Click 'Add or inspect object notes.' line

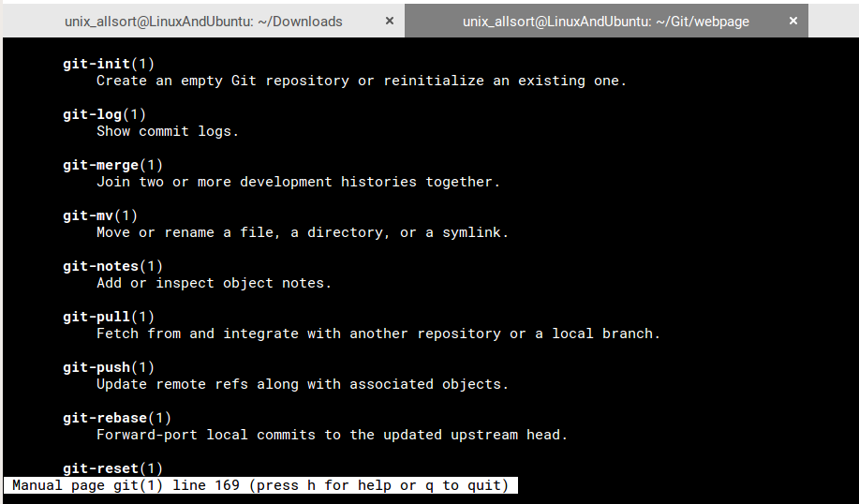coord(215,283)
